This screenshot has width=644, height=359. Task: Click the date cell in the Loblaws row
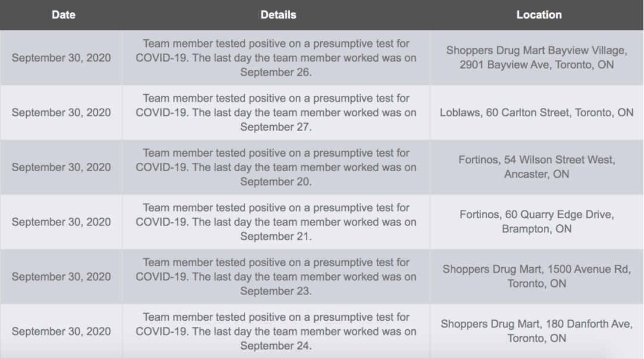click(61, 113)
